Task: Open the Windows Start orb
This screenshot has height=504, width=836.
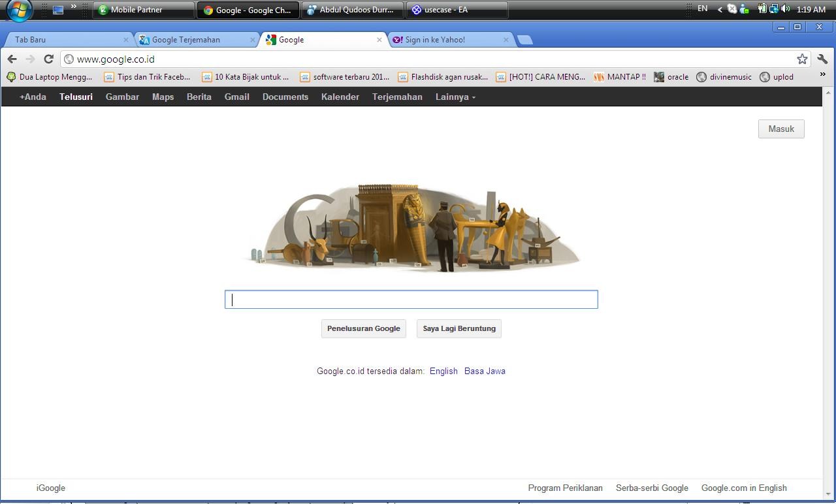Action: point(20,10)
